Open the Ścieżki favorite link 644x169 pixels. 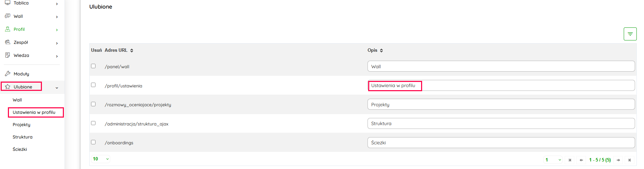click(20, 149)
